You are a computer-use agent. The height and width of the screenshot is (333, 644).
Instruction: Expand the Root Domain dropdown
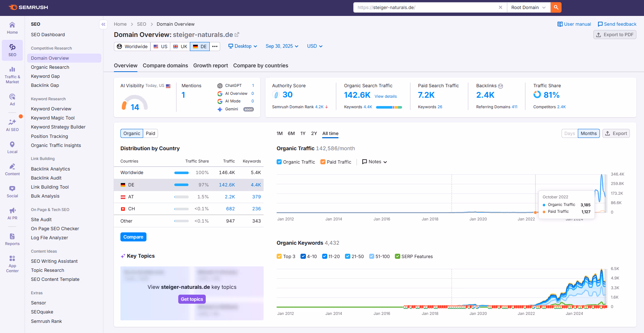(528, 7)
